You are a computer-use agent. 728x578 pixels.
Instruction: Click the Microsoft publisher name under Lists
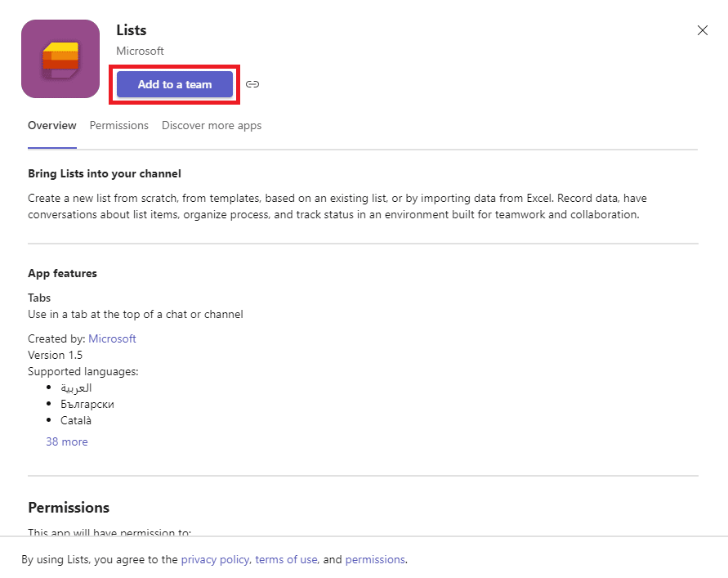coord(140,52)
